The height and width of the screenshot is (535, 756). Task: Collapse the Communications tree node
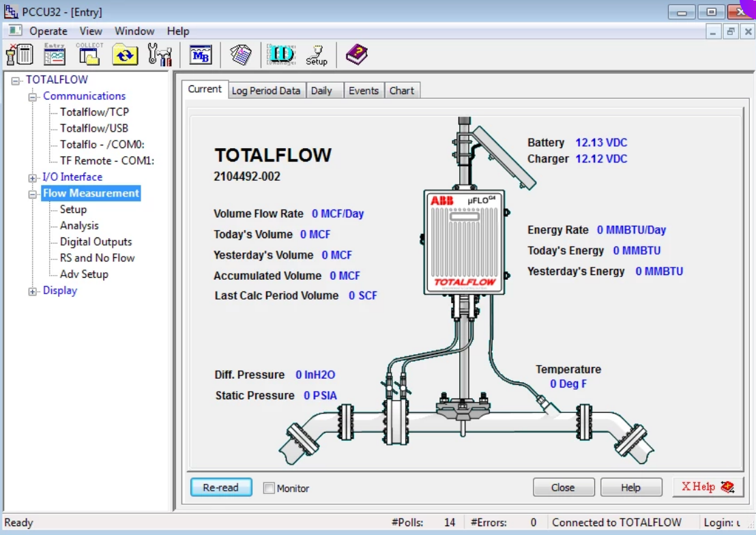pos(32,97)
